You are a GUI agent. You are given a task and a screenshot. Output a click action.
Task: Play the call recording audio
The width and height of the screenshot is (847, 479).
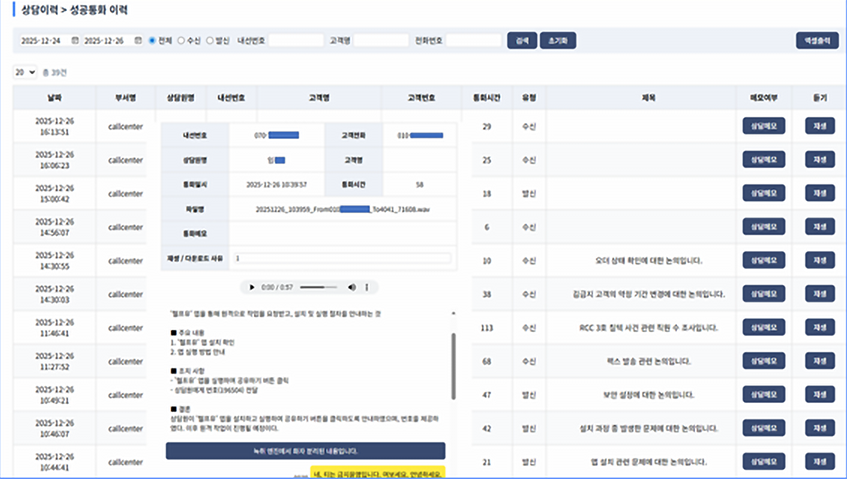(251, 287)
